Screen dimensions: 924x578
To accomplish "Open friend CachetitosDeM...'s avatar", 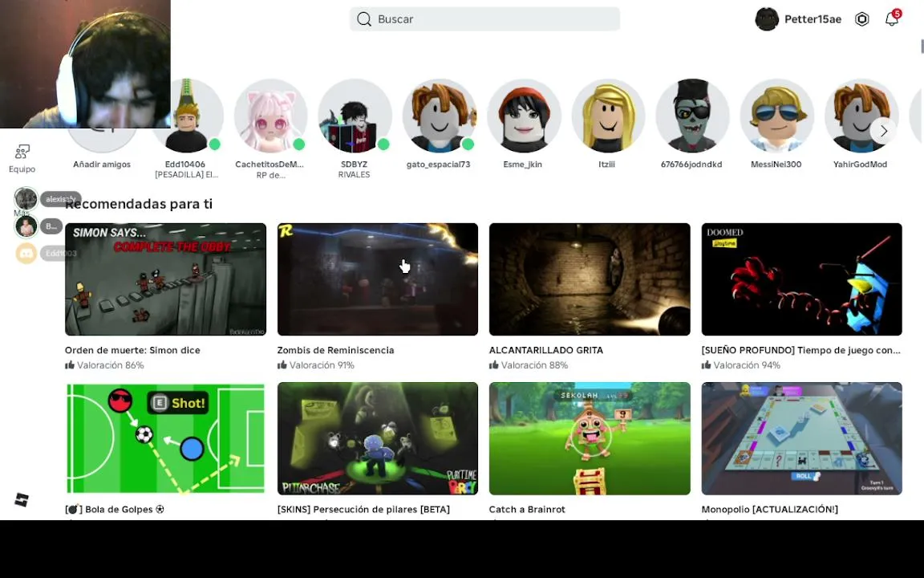I will tap(270, 116).
